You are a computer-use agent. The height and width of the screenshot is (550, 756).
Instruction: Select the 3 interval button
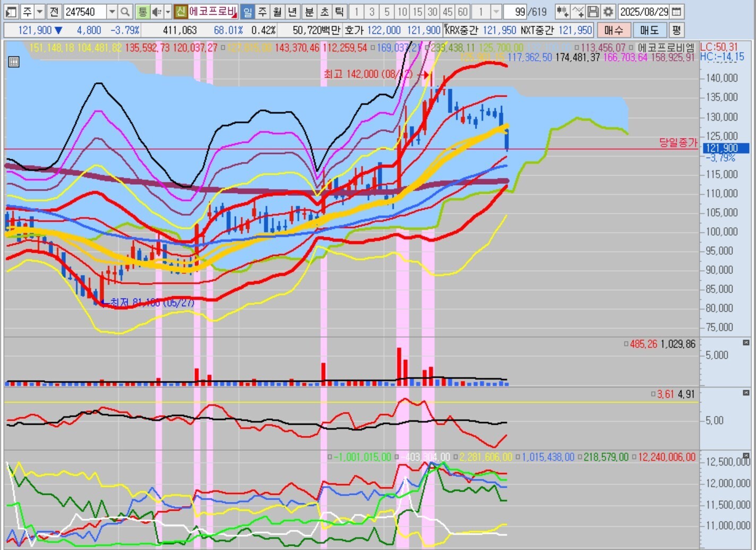click(x=372, y=12)
